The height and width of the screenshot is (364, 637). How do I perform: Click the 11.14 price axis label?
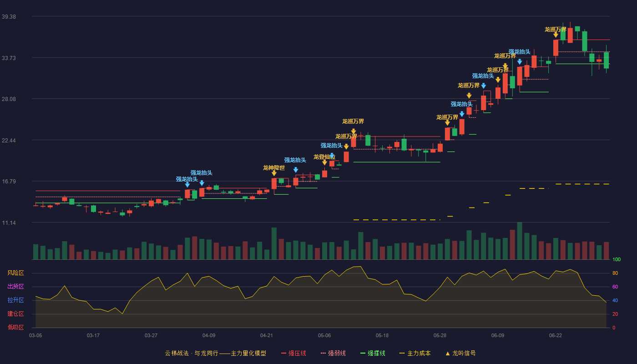[x=9, y=222]
